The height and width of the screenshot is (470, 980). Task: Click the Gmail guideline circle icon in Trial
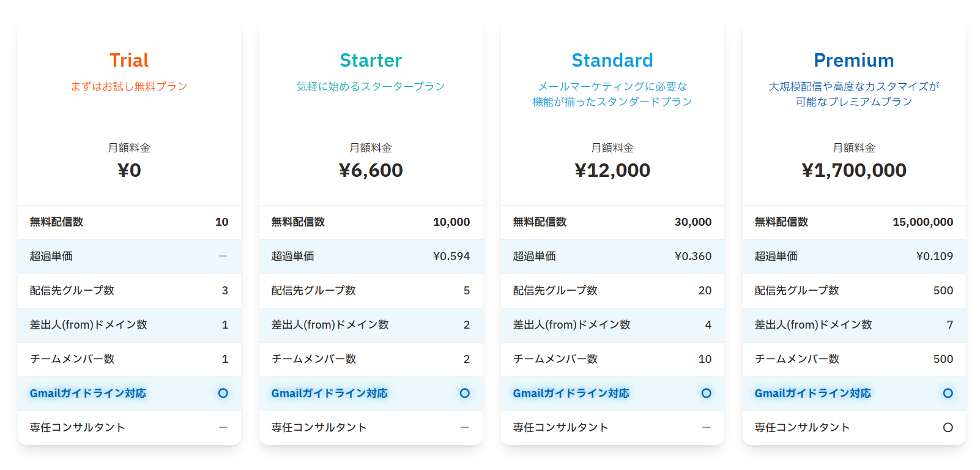click(x=223, y=394)
